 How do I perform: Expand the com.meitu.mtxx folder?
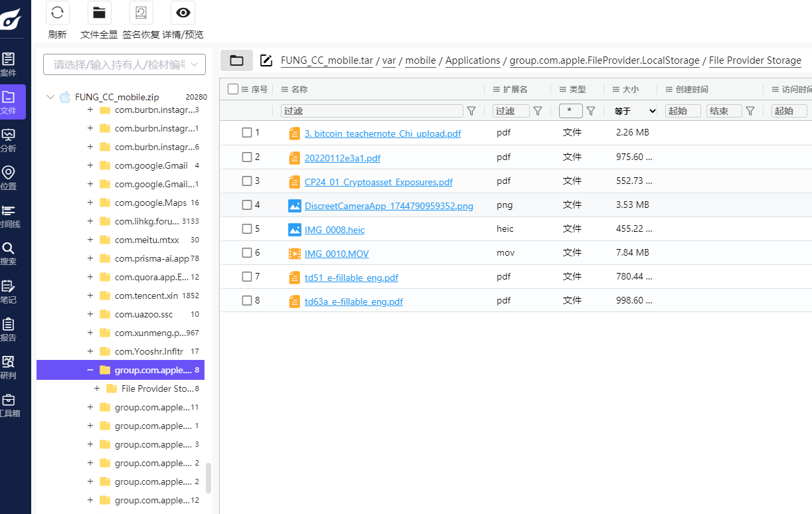click(90, 240)
